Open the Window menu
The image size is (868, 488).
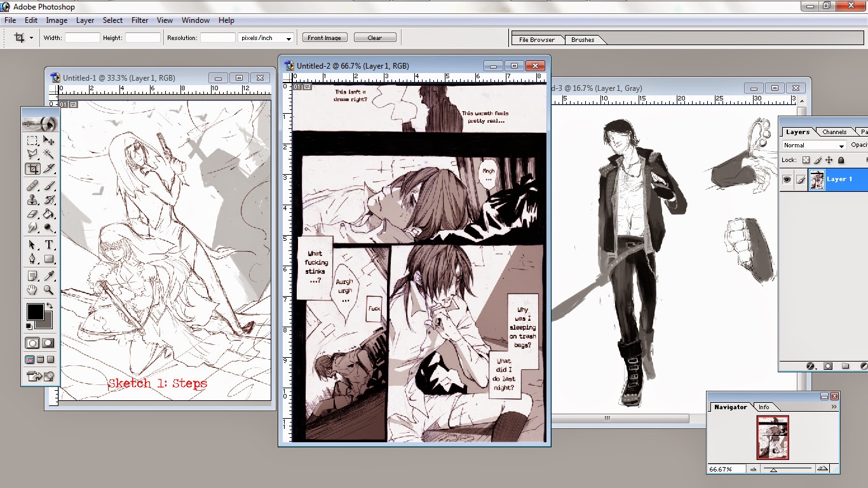click(x=196, y=20)
